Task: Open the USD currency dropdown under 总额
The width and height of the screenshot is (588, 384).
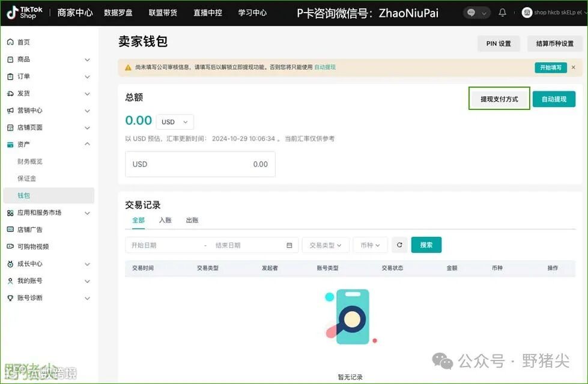Action: 175,122
